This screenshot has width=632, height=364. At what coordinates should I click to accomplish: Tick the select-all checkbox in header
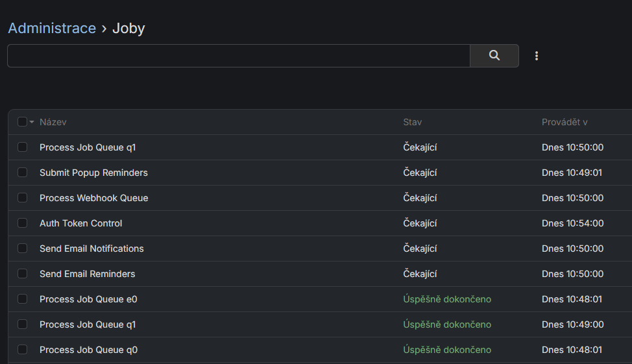(x=23, y=122)
